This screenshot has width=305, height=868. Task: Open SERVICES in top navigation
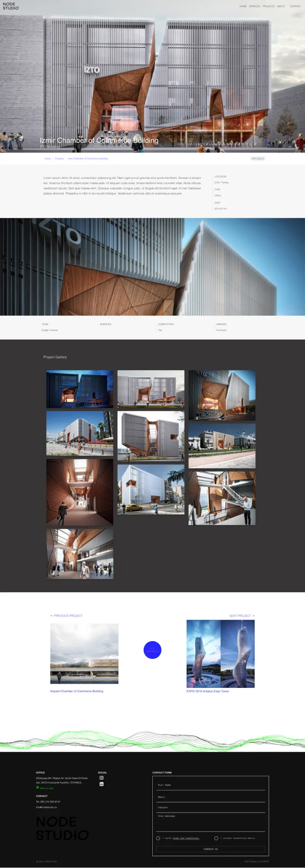click(255, 6)
